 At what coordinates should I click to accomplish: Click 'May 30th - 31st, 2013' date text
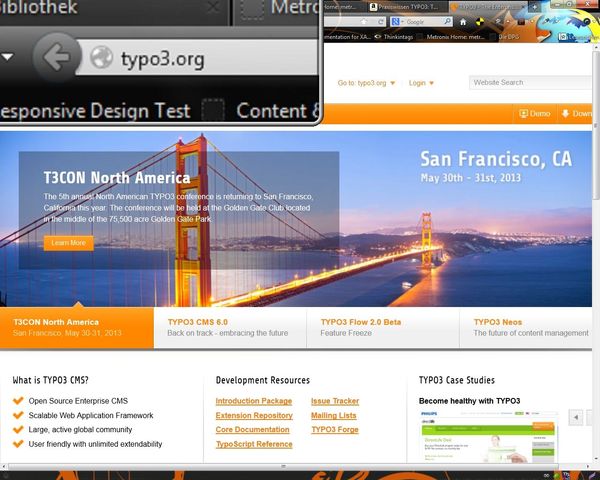471,178
